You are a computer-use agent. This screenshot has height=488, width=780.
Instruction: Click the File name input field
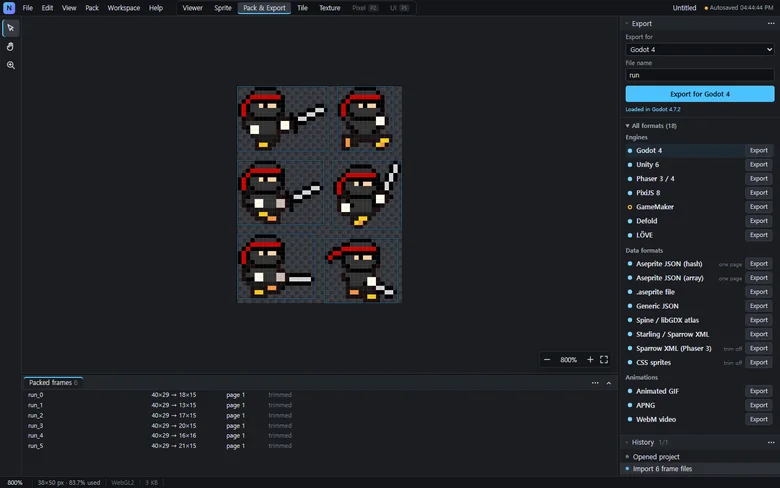[699, 75]
